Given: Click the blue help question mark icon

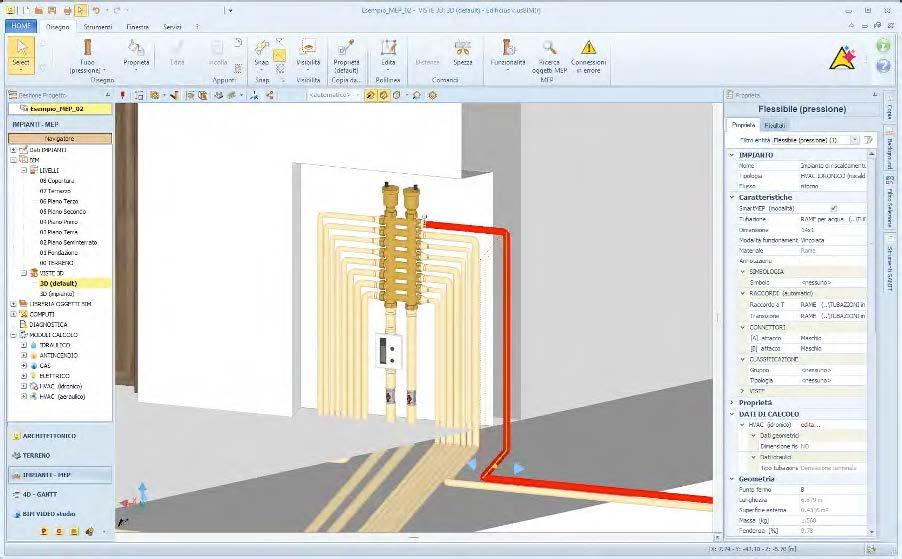Looking at the screenshot, I should coord(883,66).
